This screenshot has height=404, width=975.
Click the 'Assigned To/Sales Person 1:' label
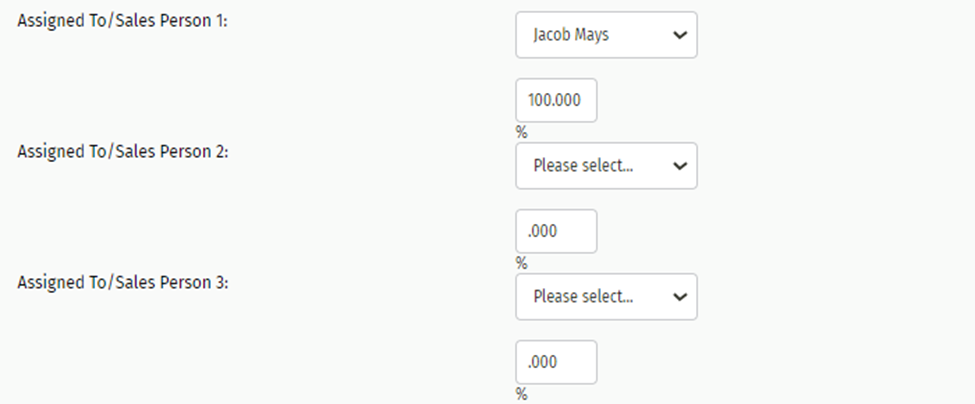tap(123, 22)
